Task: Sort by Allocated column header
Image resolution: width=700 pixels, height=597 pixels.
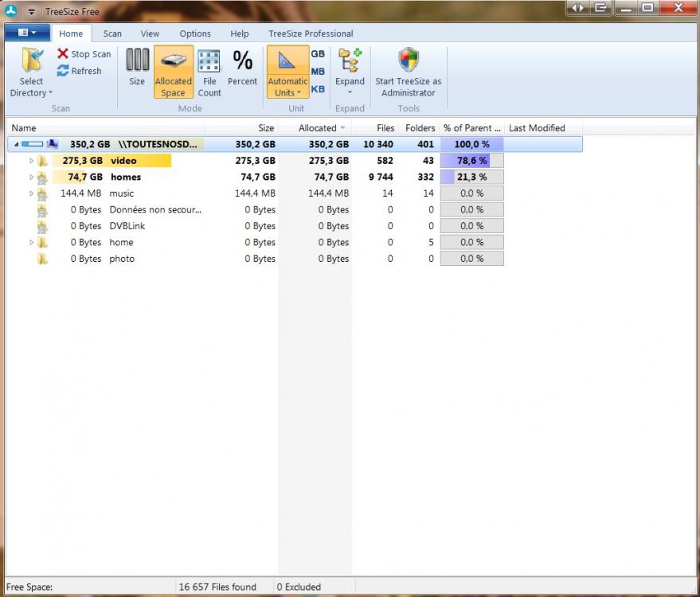Action: coord(315,128)
